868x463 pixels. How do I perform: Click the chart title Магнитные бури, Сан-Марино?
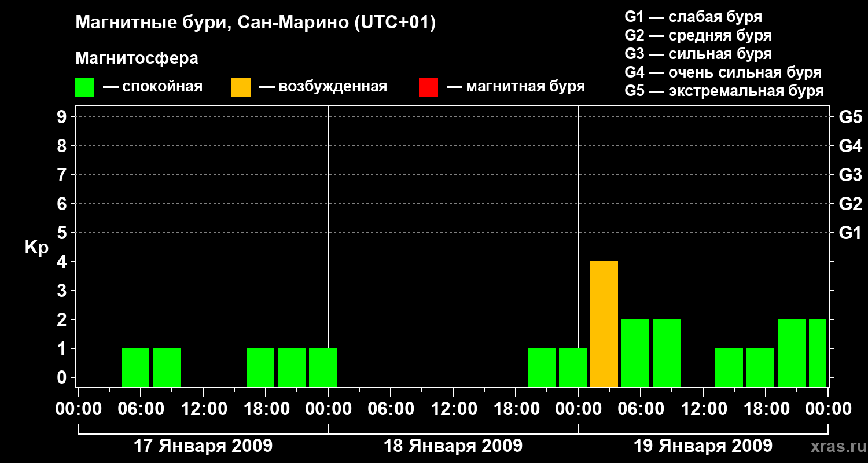click(x=256, y=23)
